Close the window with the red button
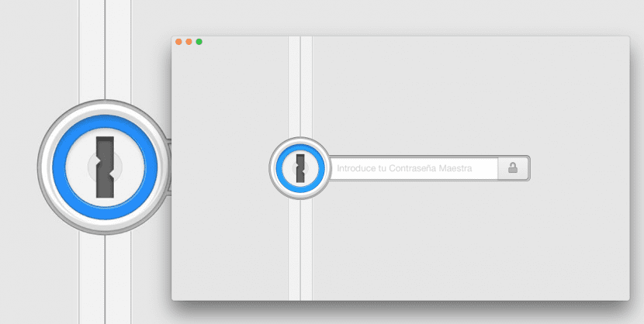 click(178, 42)
